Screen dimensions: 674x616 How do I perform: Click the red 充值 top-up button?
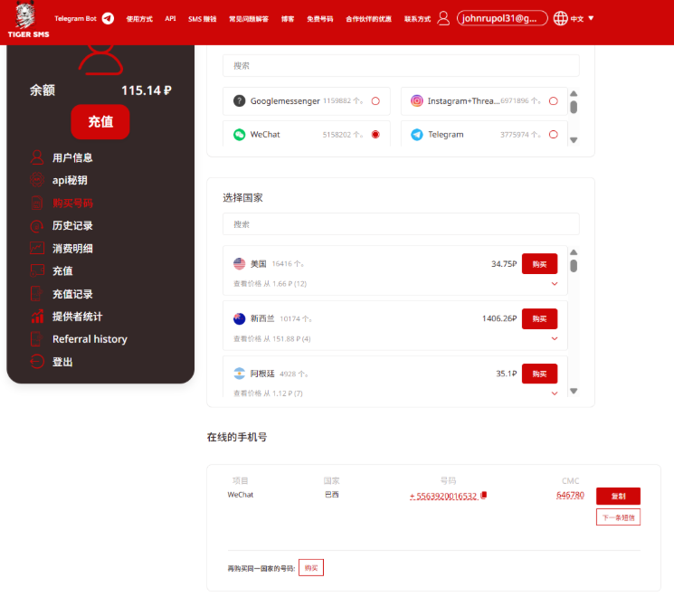click(x=100, y=121)
